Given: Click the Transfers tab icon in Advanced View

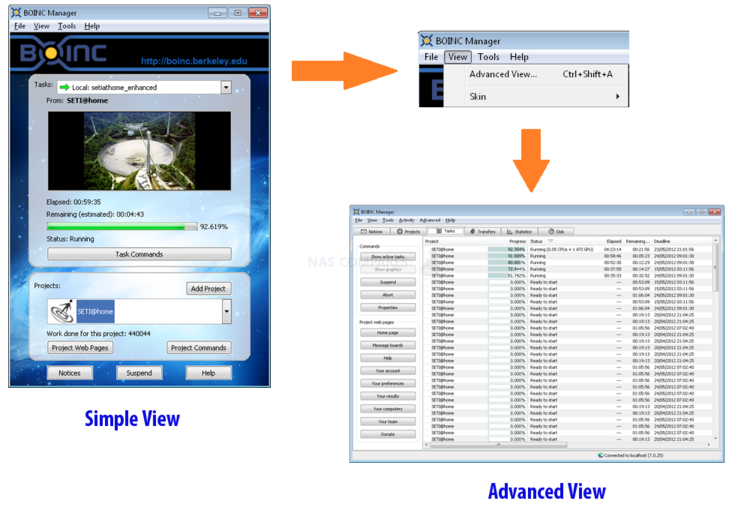Looking at the screenshot, I should click(x=473, y=231).
